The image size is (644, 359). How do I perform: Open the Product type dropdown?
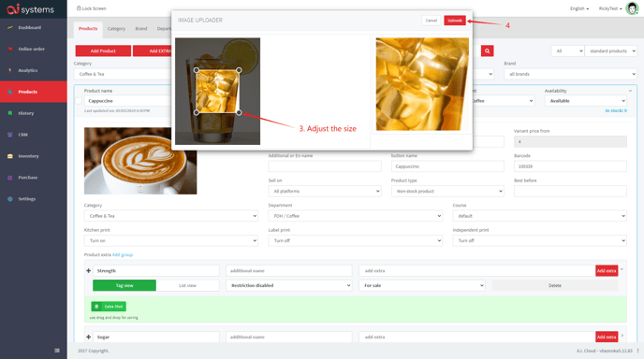pyautogui.click(x=447, y=192)
